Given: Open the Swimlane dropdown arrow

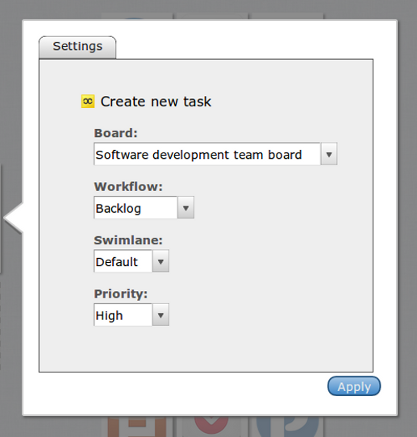Looking at the screenshot, I should pyautogui.click(x=160, y=261).
